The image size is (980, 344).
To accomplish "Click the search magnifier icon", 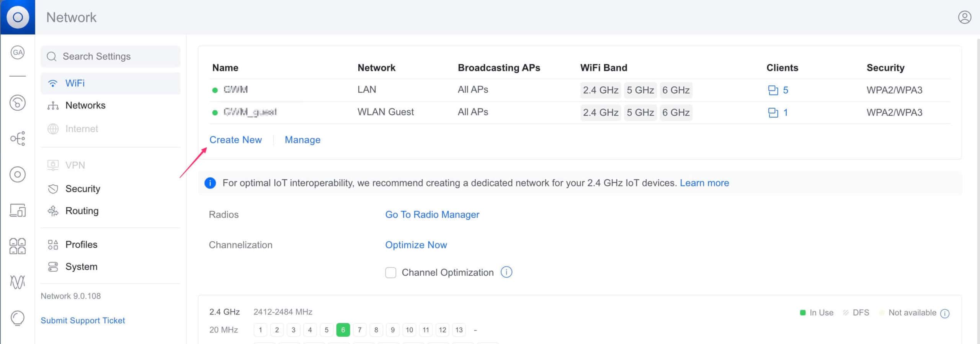I will [x=52, y=57].
